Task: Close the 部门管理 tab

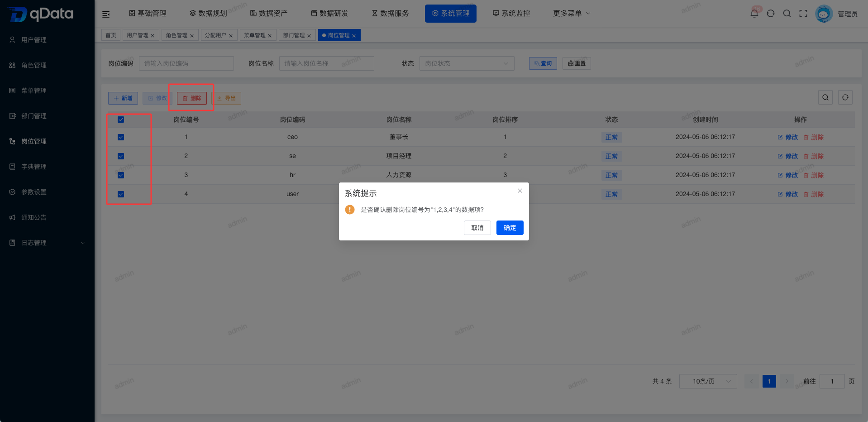Action: point(309,36)
